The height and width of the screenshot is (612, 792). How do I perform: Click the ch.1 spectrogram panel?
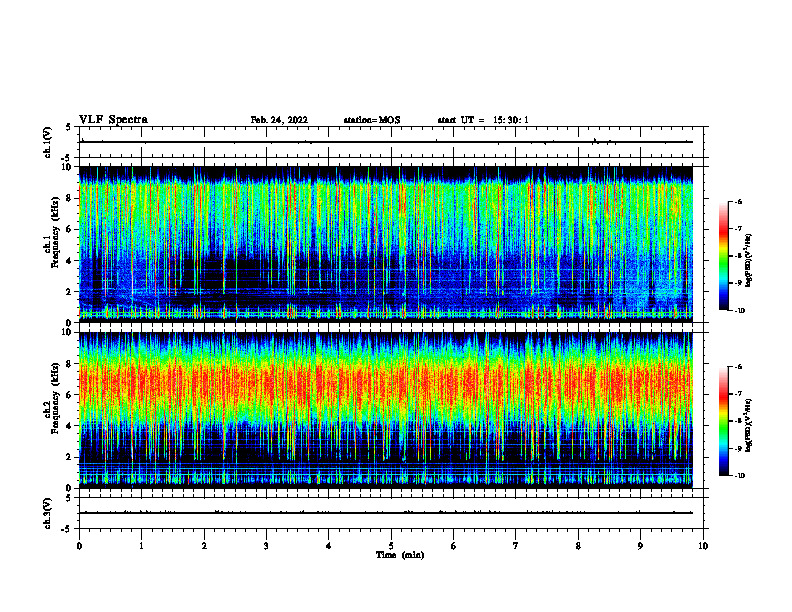tap(386, 244)
